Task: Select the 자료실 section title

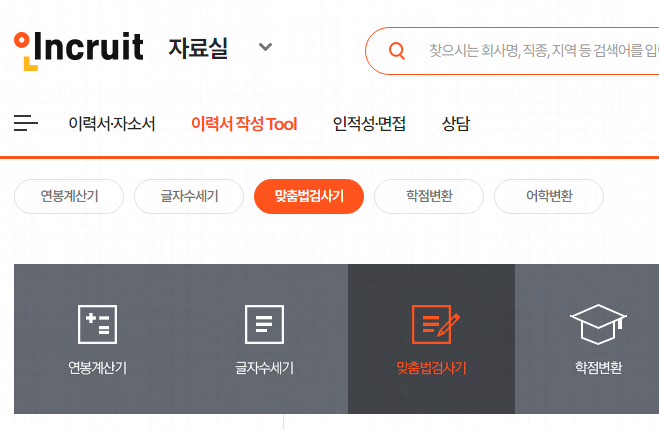Action: pyautogui.click(x=198, y=48)
